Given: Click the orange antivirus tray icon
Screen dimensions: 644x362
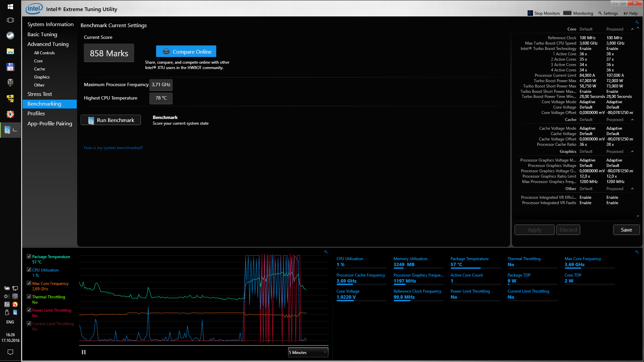Looking at the screenshot, I should (15, 304).
